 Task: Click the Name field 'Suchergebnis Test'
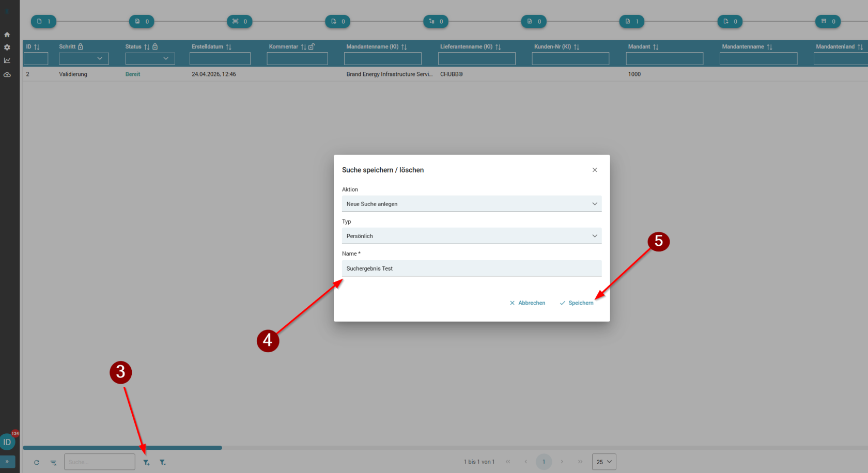(x=472, y=269)
